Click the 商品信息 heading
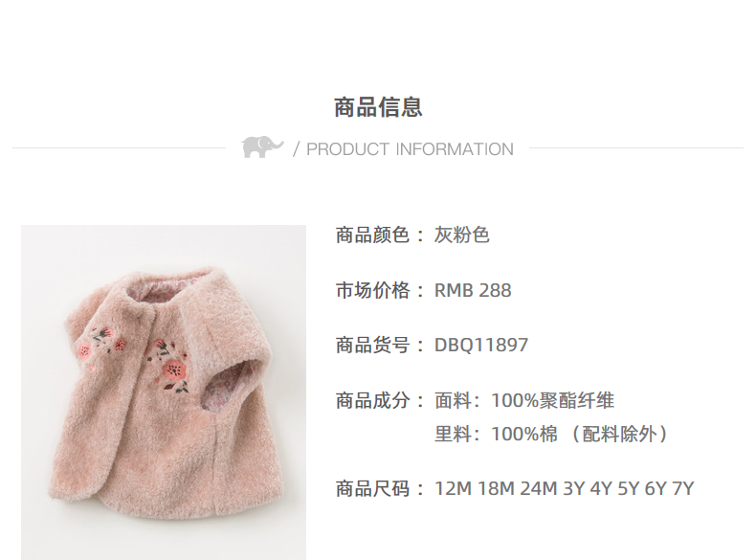This screenshot has height=560, width=756. pos(378,107)
